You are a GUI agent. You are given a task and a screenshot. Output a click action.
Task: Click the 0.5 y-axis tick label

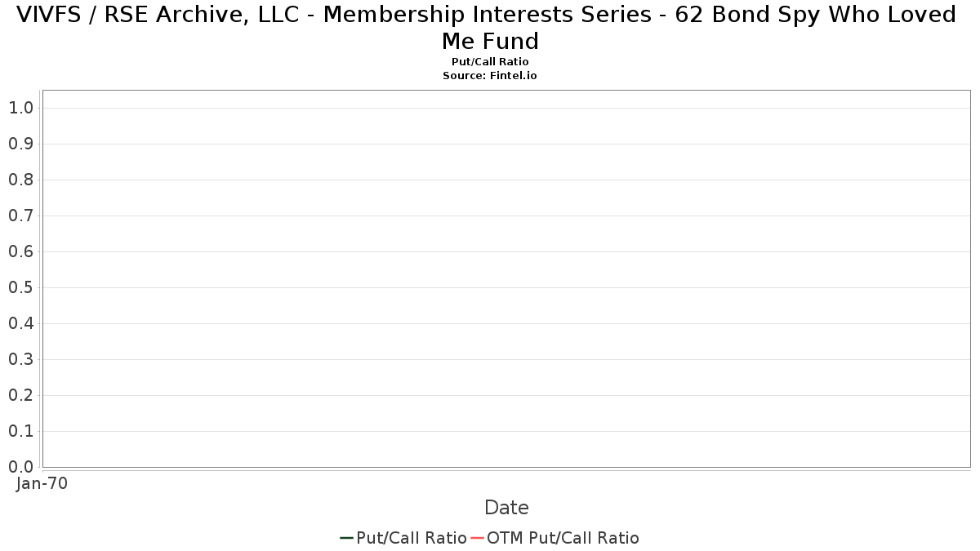point(20,287)
